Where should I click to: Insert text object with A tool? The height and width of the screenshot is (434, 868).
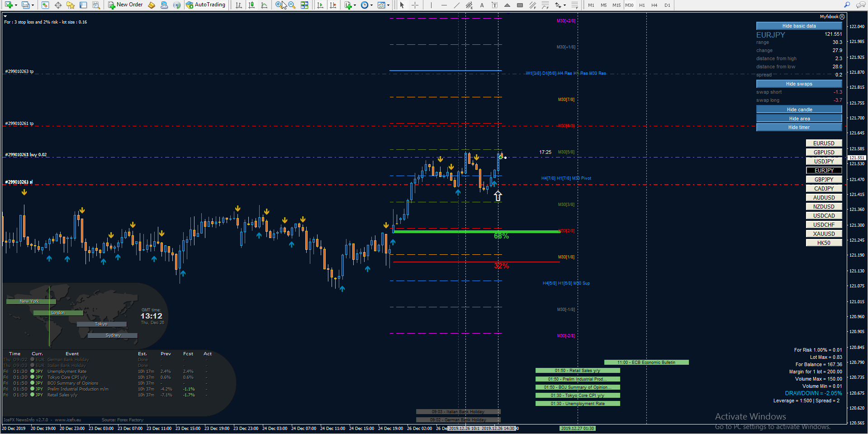point(482,5)
